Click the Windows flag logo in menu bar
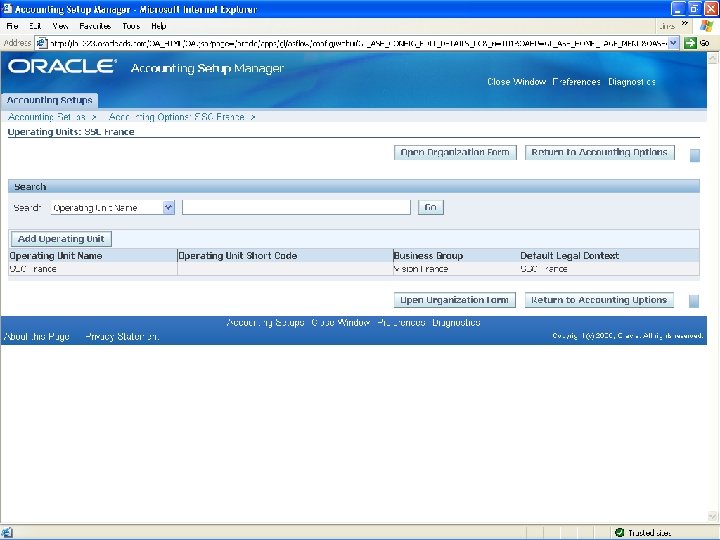 (706, 26)
